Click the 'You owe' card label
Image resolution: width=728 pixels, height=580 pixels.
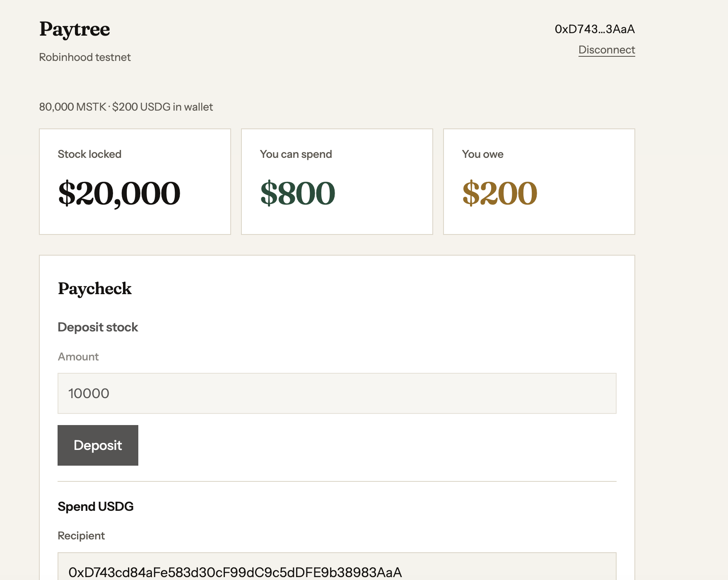[483, 154]
